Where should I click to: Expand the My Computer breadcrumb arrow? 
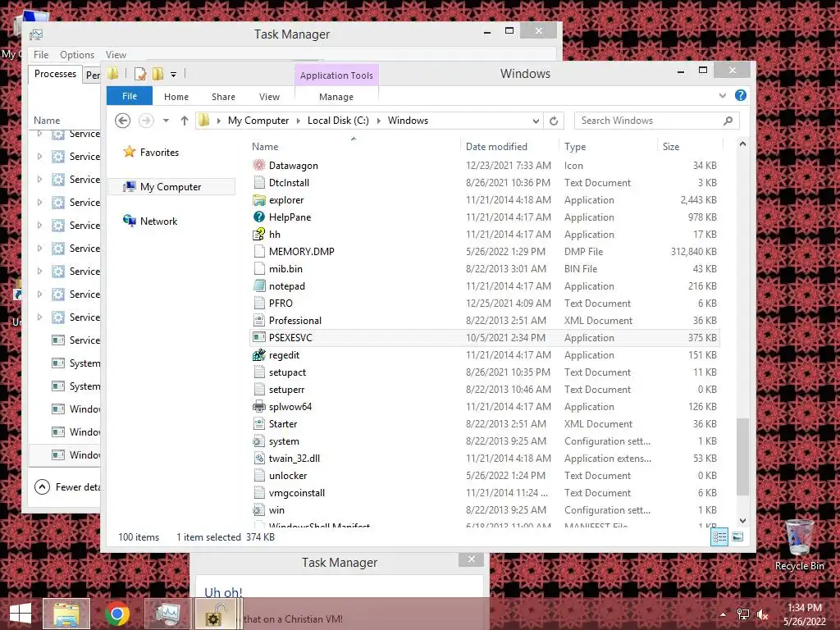point(299,121)
